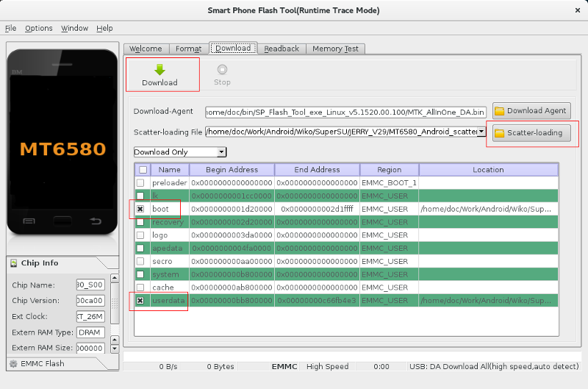Click the Stop icon
588x389 pixels.
222,69
